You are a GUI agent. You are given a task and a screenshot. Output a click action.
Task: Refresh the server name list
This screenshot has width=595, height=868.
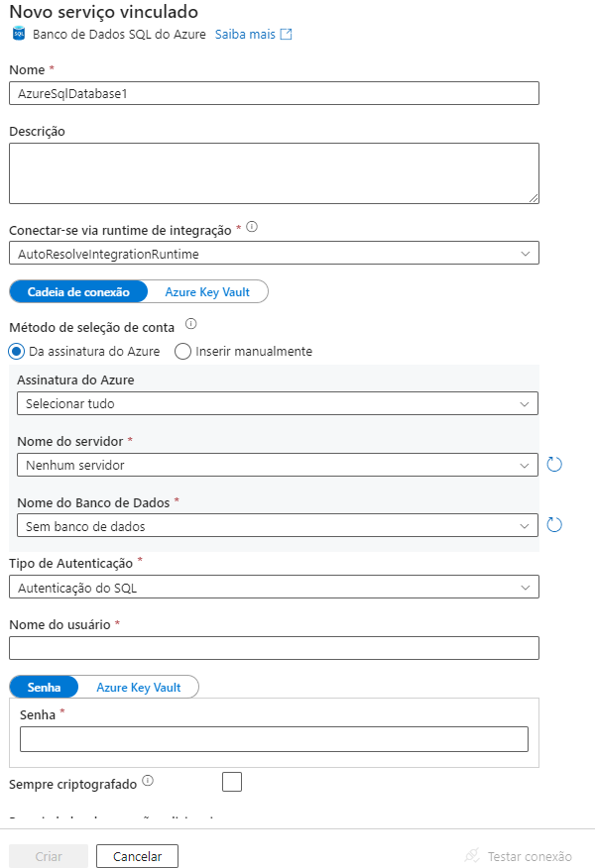(554, 464)
